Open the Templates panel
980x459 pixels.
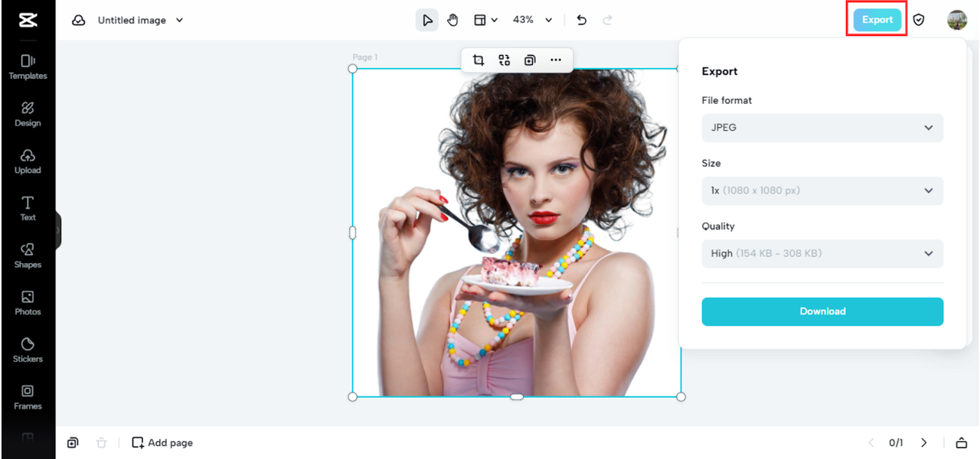28,67
